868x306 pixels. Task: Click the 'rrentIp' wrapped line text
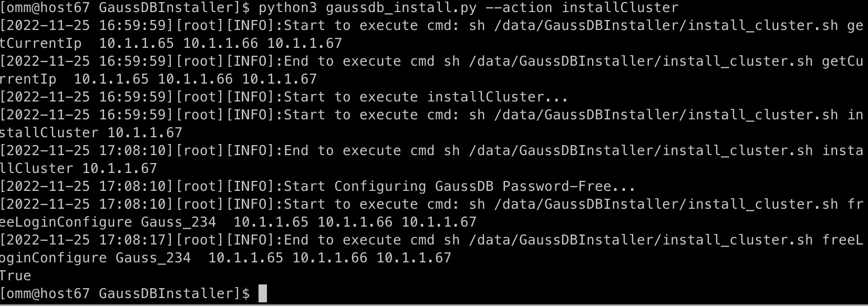28,79
